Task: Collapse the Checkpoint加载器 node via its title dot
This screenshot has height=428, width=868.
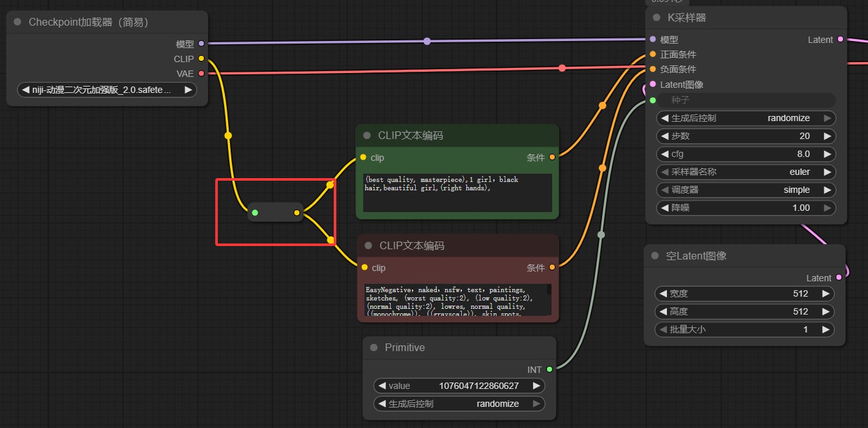Action: click(17, 22)
